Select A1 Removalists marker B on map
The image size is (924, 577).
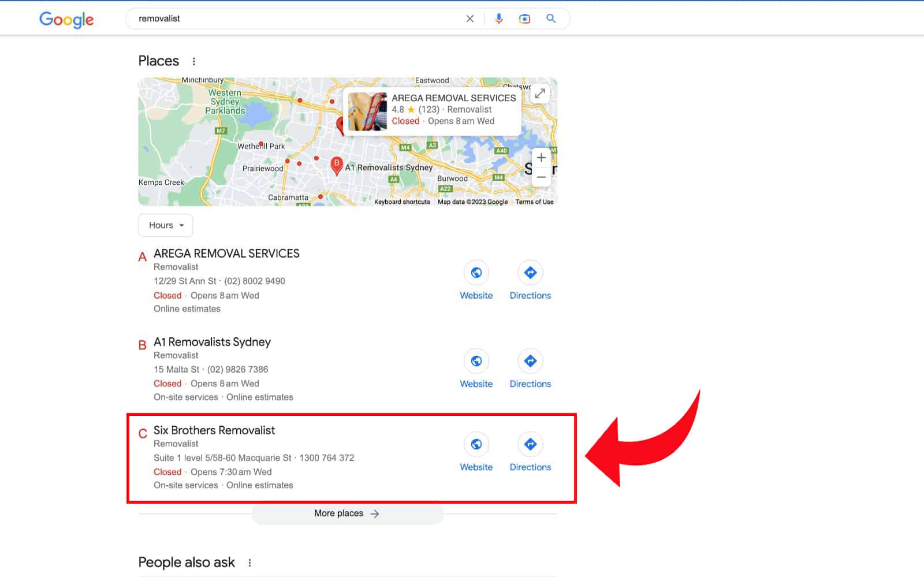(336, 165)
